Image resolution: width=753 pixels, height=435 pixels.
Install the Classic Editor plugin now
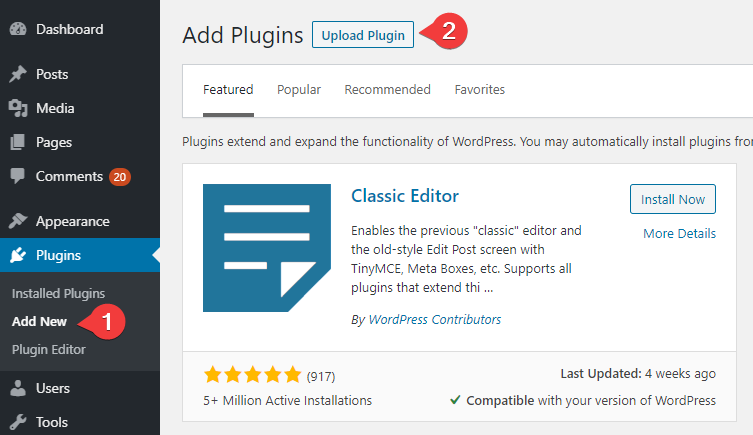click(673, 199)
